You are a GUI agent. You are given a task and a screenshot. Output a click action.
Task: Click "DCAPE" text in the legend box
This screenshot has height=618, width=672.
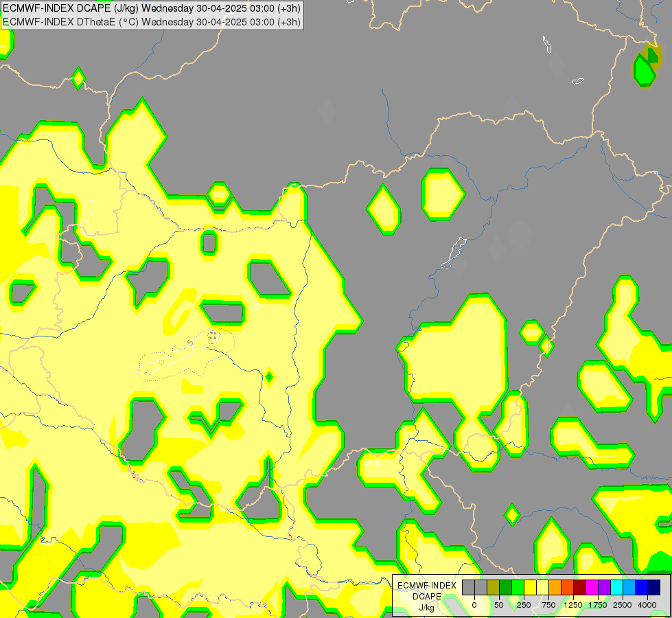[427, 597]
